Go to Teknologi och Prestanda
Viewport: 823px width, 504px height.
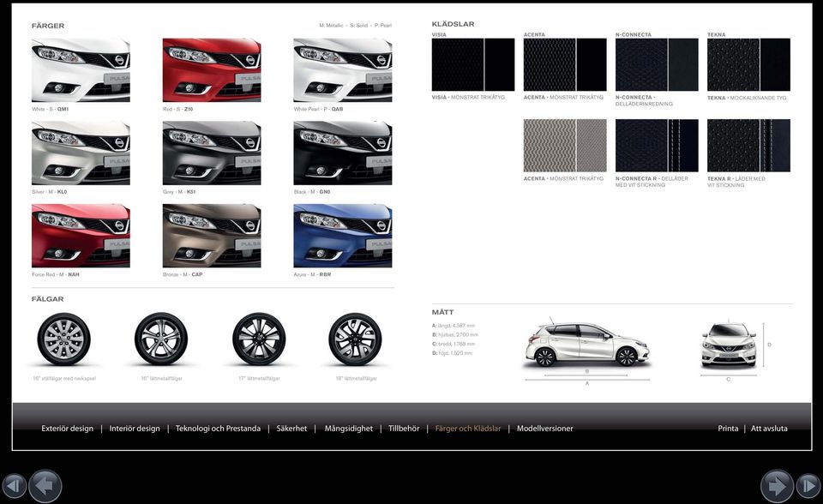pos(218,429)
